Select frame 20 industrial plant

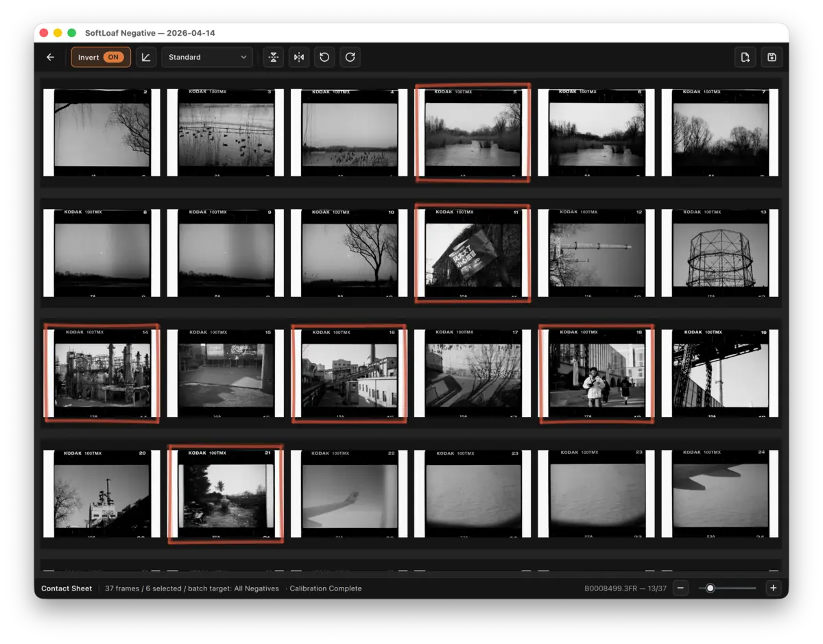coord(102,493)
